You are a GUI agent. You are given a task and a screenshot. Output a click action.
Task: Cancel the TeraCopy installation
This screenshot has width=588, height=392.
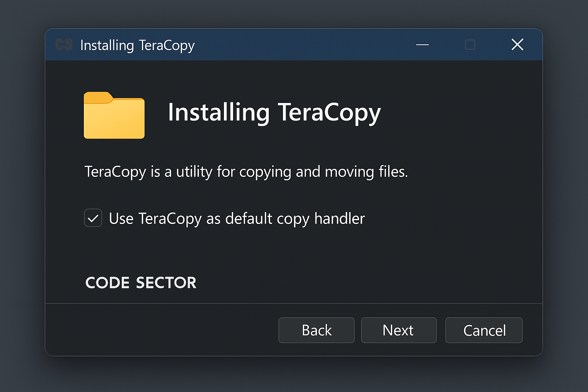(x=483, y=330)
